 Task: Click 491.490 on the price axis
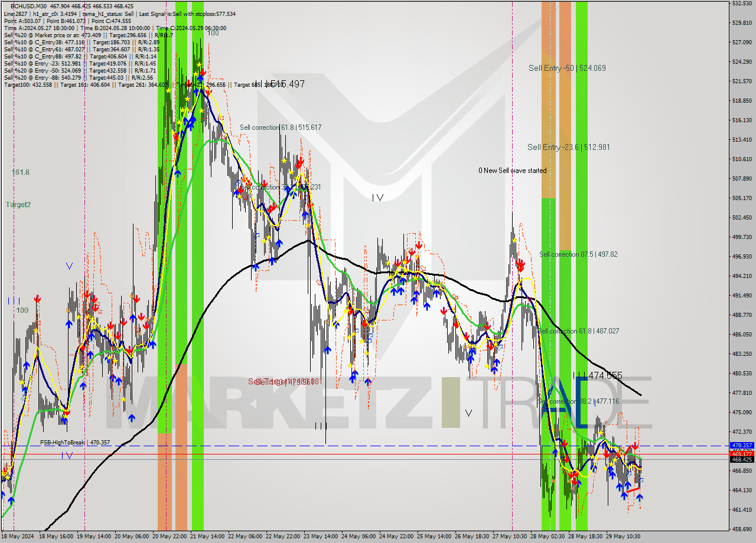coord(742,296)
